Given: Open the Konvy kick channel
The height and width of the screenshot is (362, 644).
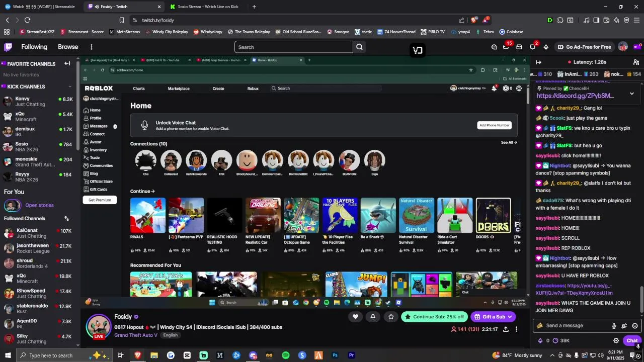Looking at the screenshot, I should pyautogui.click(x=38, y=102).
